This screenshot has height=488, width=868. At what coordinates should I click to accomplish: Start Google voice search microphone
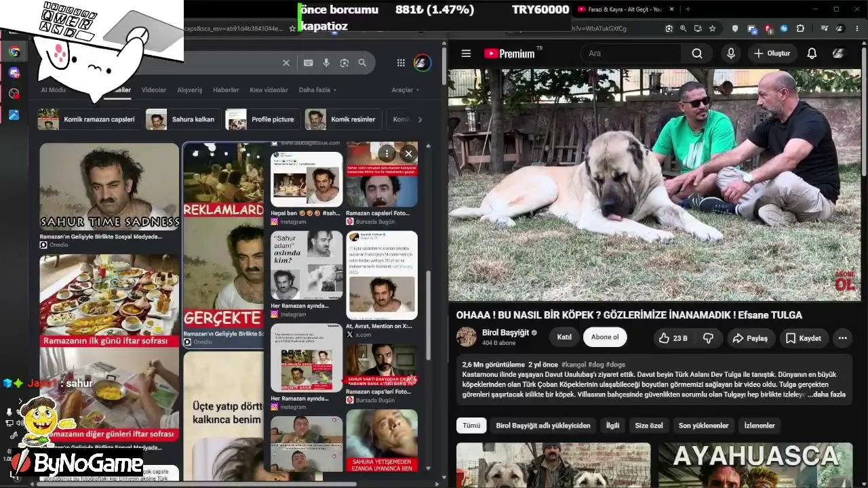click(x=326, y=63)
